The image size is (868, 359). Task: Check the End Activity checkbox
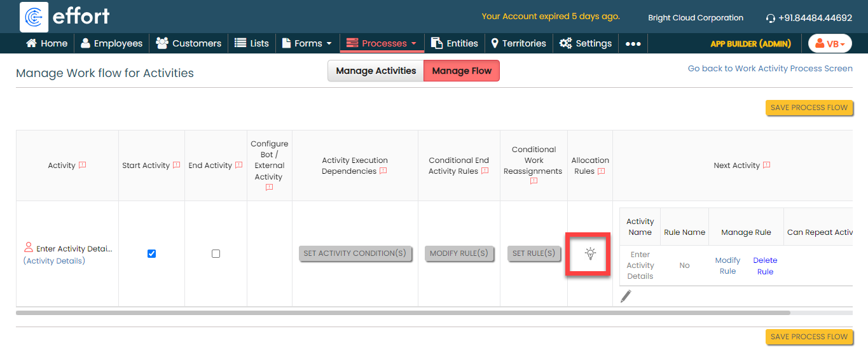point(216,253)
